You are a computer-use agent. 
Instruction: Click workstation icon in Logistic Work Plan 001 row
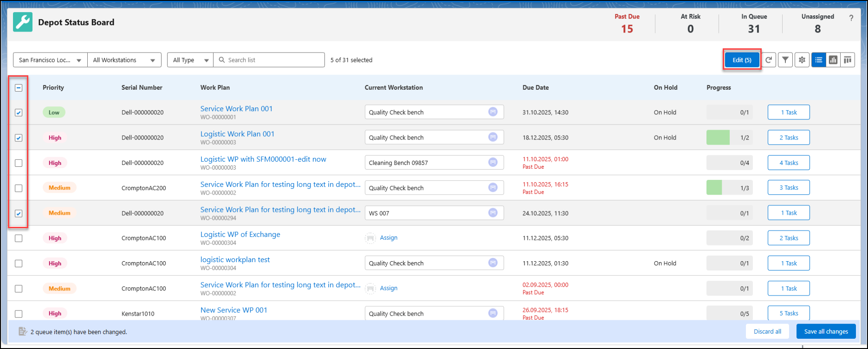point(493,137)
